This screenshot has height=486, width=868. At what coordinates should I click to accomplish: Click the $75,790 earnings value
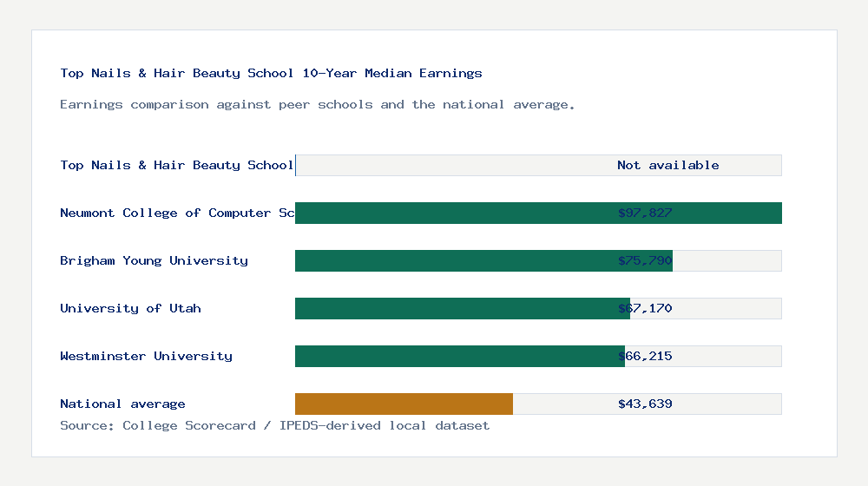tap(645, 260)
